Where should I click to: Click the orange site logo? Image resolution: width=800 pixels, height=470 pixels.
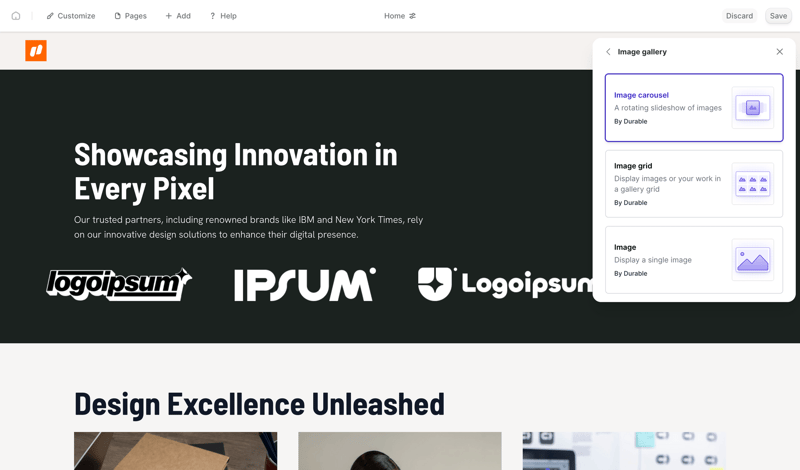coord(36,50)
